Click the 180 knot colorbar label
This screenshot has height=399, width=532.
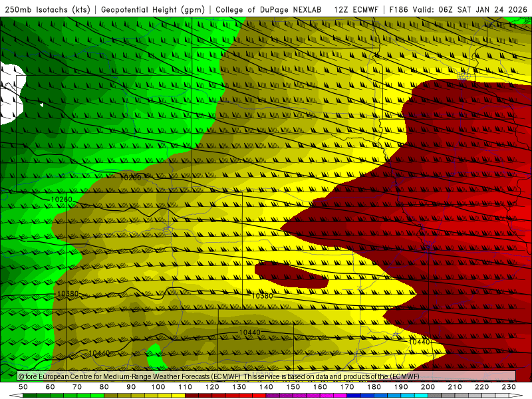tap(374, 387)
